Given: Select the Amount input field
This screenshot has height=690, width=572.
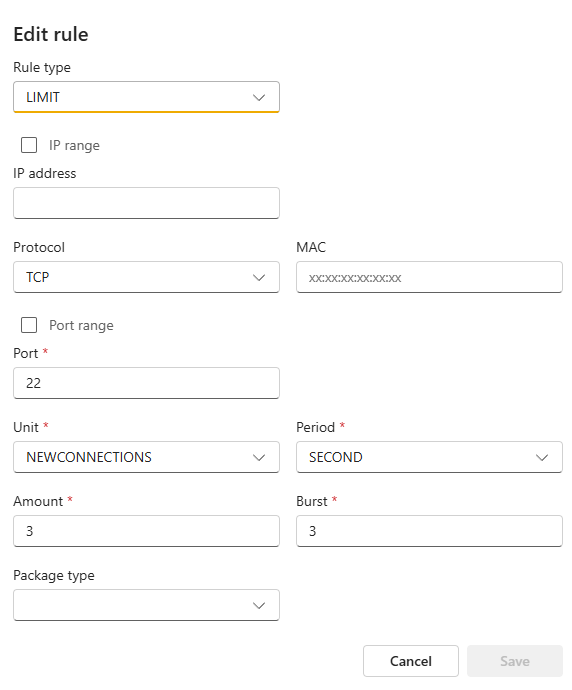Looking at the screenshot, I should (x=146, y=531).
